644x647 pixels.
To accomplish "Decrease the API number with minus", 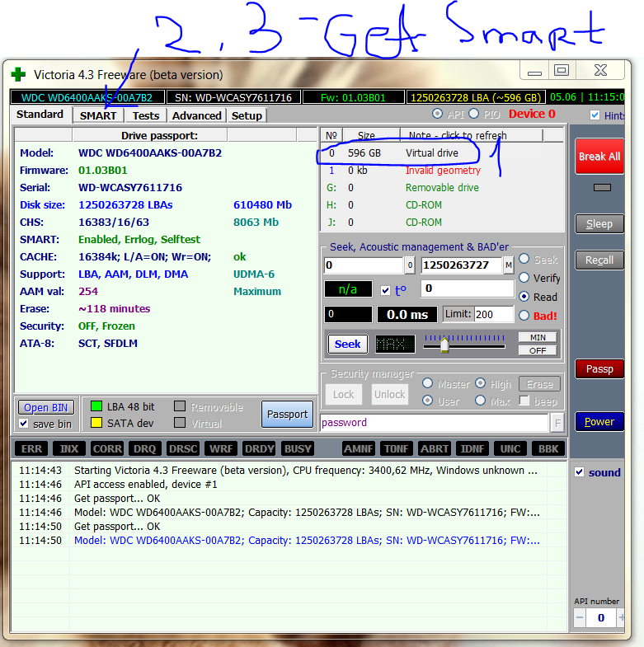I will 580,617.
